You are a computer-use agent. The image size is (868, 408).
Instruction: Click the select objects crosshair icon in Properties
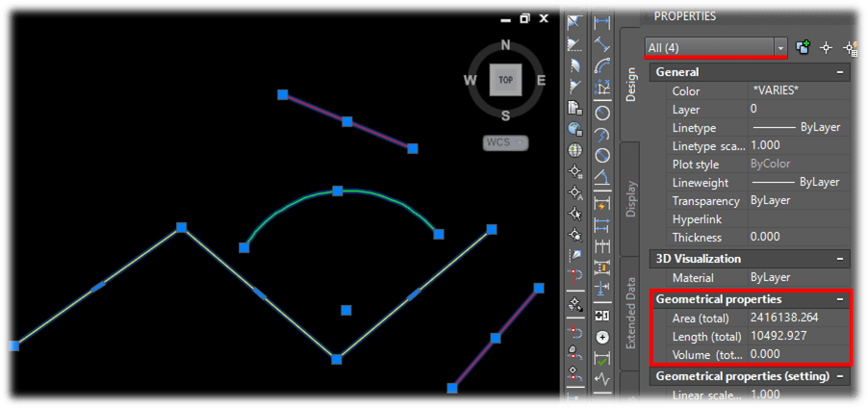826,47
